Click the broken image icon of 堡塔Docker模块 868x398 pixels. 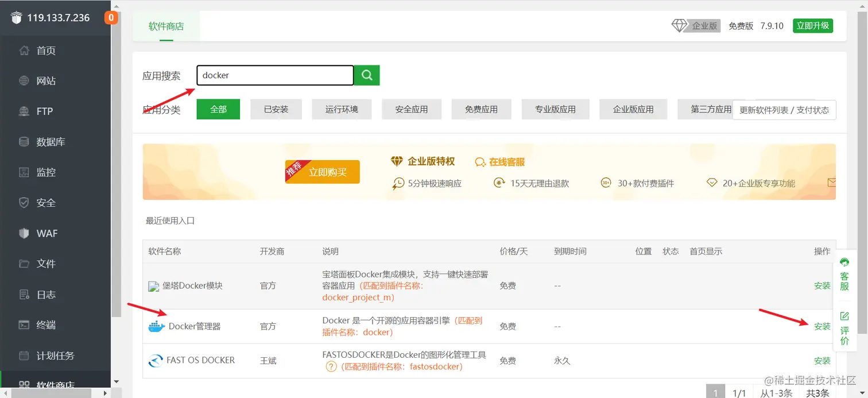point(153,286)
